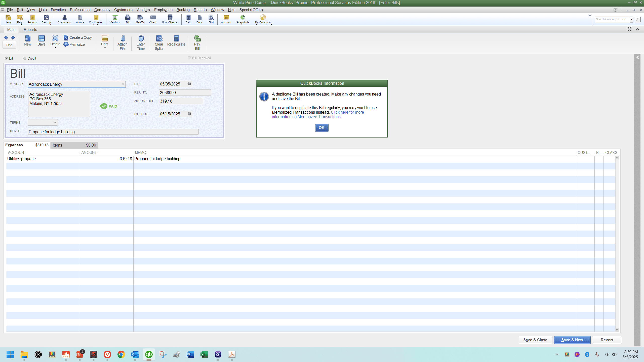
Task: Click Create a Copy in the ribbon
Action: (78, 37)
